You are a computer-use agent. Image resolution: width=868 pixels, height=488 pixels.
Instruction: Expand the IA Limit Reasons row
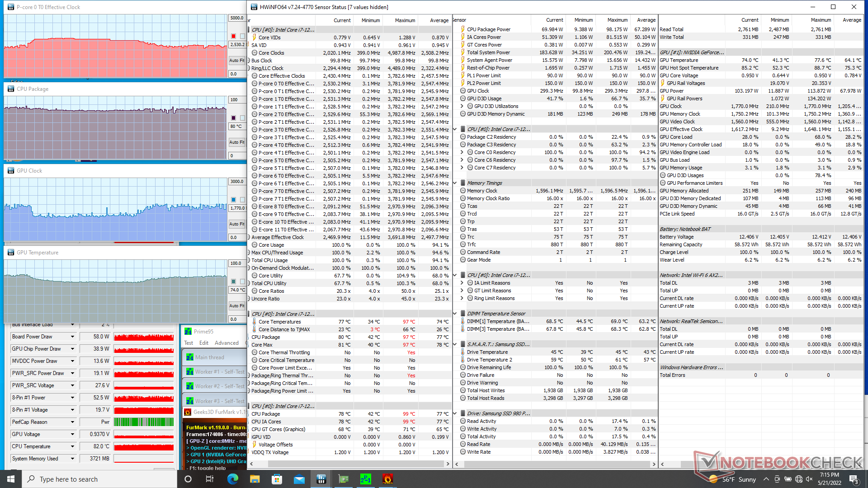point(462,283)
